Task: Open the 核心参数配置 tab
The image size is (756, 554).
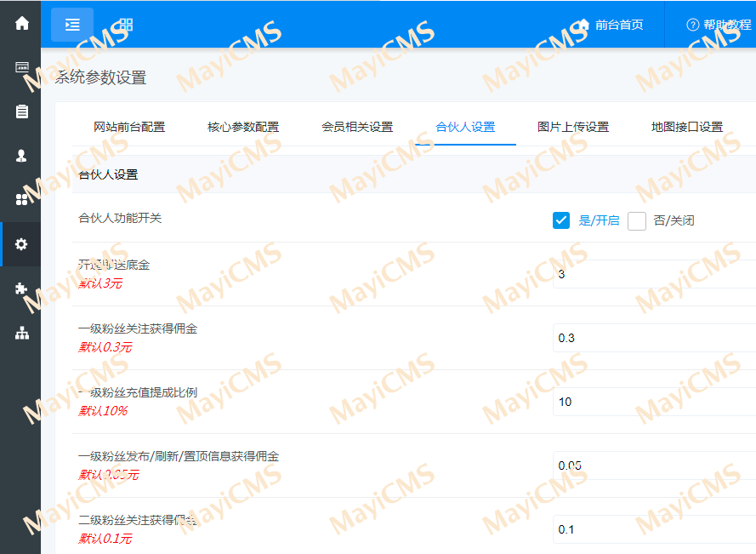Action: [243, 127]
